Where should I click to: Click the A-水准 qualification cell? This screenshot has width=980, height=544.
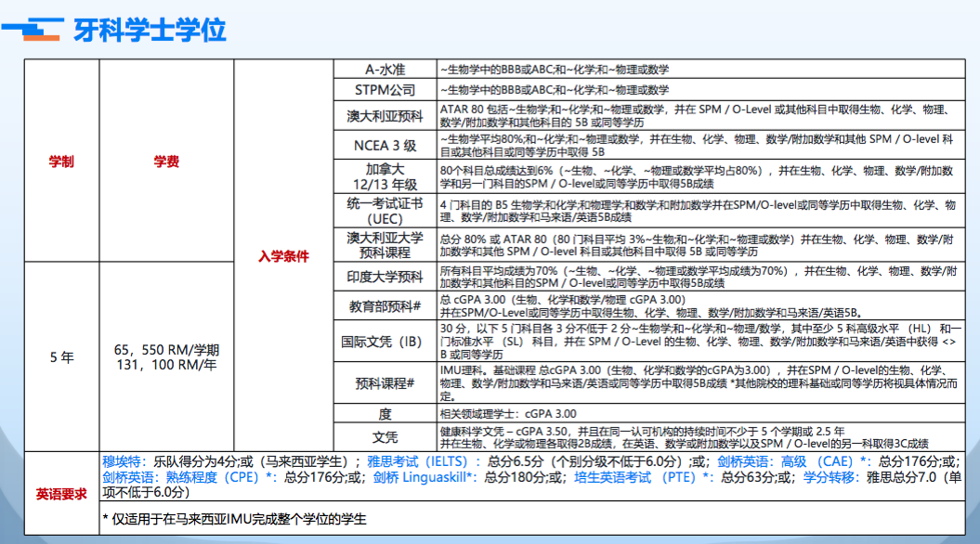click(x=384, y=70)
